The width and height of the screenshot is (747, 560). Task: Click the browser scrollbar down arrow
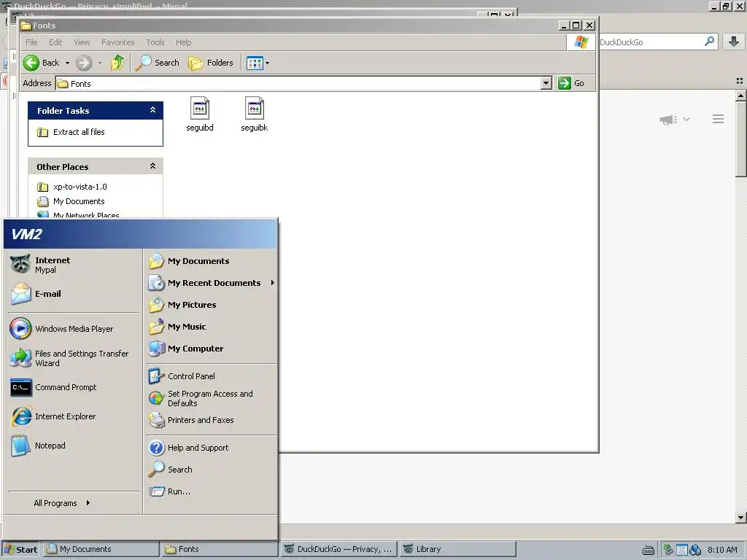click(740, 517)
